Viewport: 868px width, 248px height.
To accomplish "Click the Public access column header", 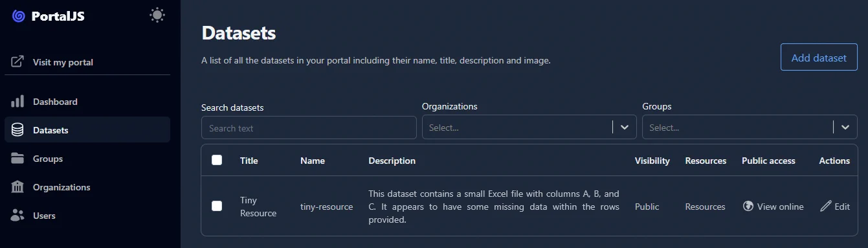I will pyautogui.click(x=768, y=161).
